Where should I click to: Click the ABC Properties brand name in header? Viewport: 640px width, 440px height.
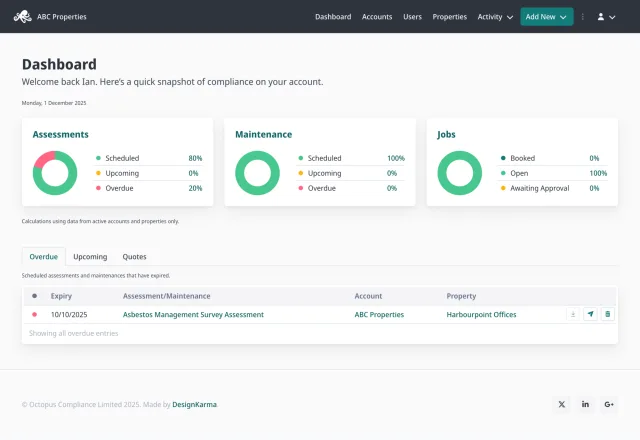62,17
